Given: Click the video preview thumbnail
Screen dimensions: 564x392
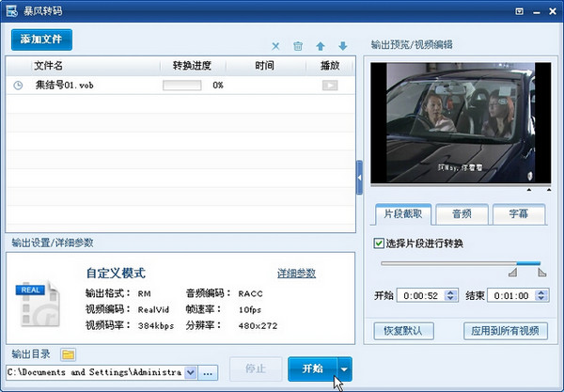Looking at the screenshot, I should pyautogui.click(x=461, y=123).
